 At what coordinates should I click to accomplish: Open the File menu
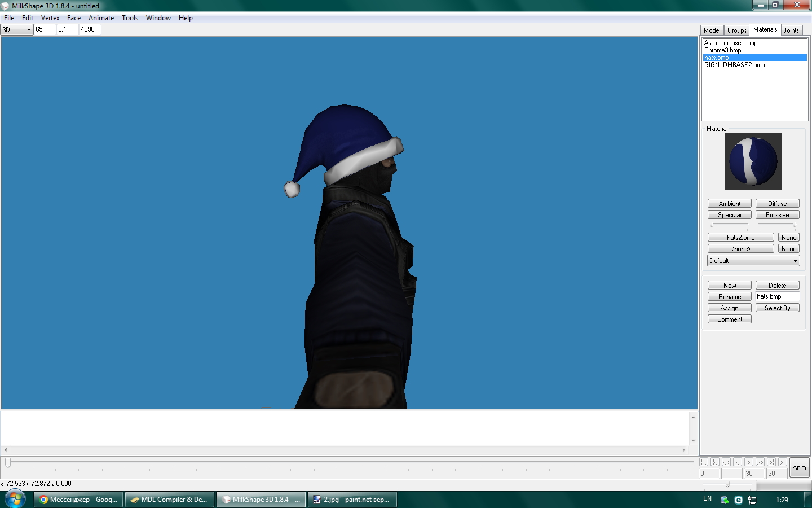coord(9,18)
